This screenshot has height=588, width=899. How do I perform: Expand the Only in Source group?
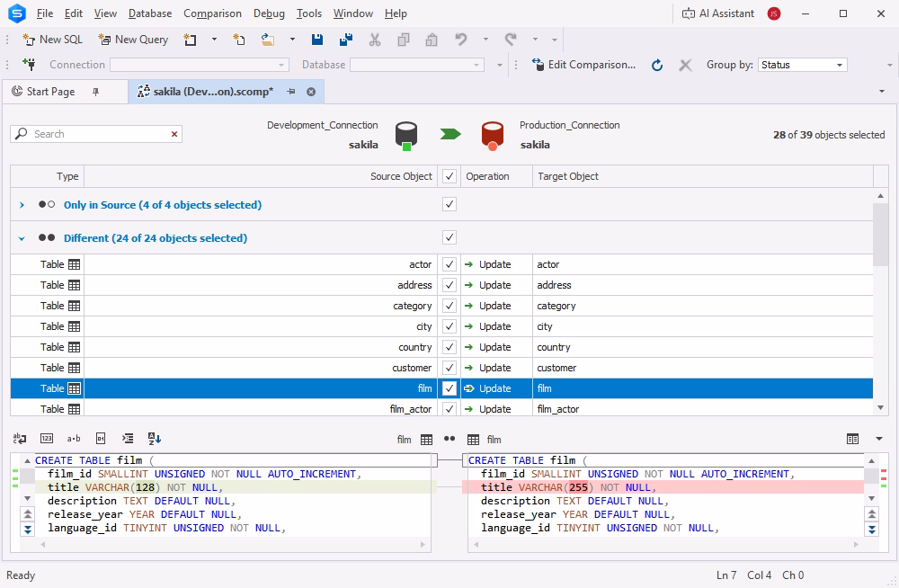pyautogui.click(x=22, y=205)
